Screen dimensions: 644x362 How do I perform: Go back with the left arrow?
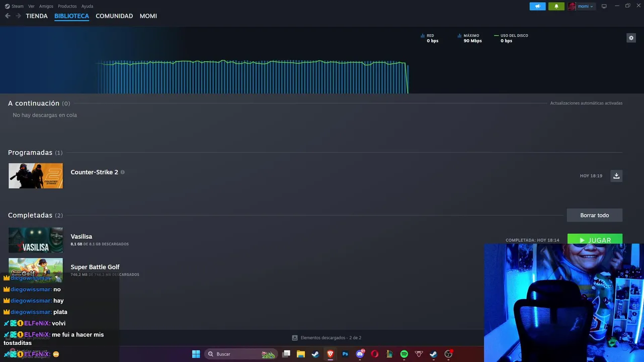coord(8,16)
